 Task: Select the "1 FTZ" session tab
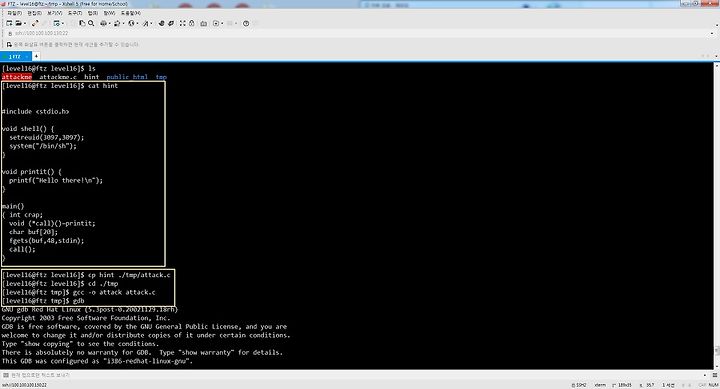coord(16,56)
